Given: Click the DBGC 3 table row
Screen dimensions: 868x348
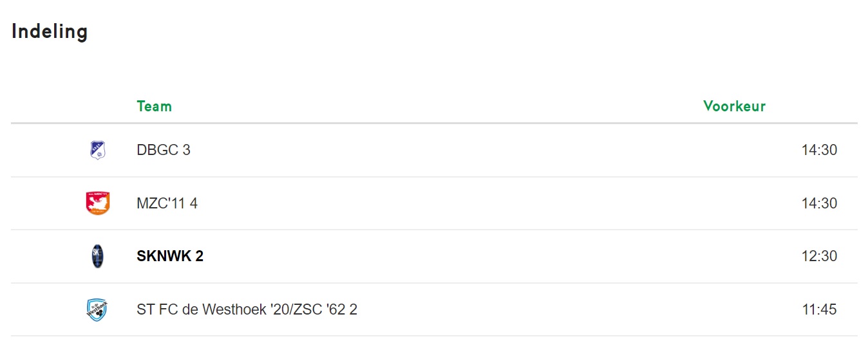Looking at the screenshot, I should point(434,150).
